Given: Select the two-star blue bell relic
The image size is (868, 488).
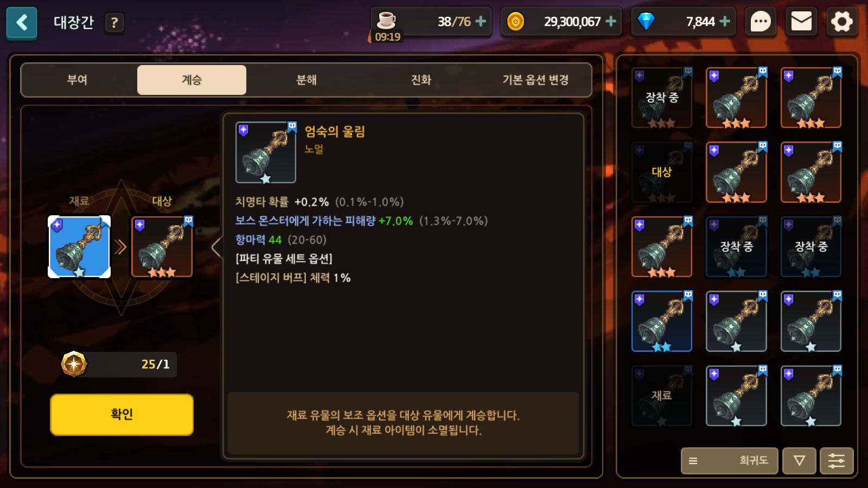Looking at the screenshot, I should click(662, 322).
